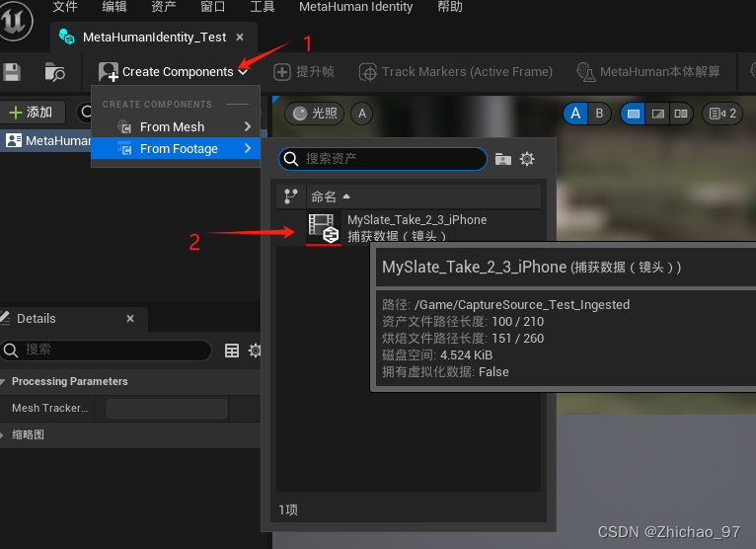Image resolution: width=756 pixels, height=549 pixels.
Task: Open the asset picker folder icon
Action: (503, 159)
